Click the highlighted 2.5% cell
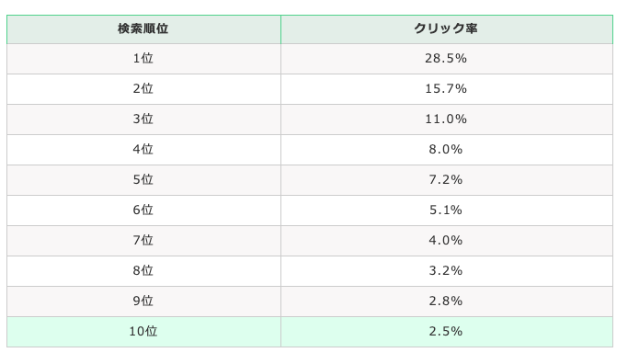Image resolution: width=628 pixels, height=364 pixels. pyautogui.click(x=447, y=332)
